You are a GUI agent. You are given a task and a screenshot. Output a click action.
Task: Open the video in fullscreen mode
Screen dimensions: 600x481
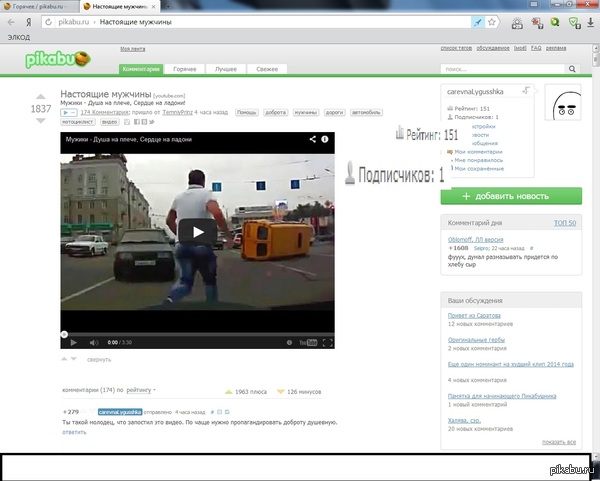pyautogui.click(x=328, y=342)
